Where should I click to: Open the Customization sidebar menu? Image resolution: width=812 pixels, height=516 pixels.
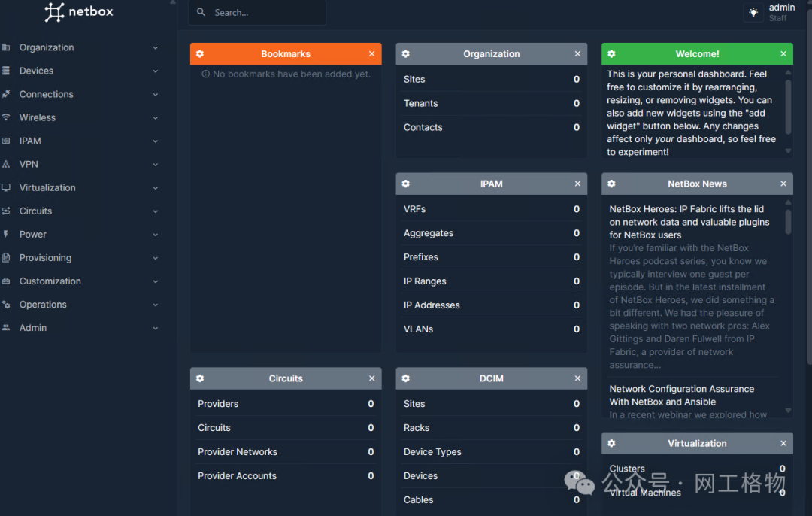point(80,281)
